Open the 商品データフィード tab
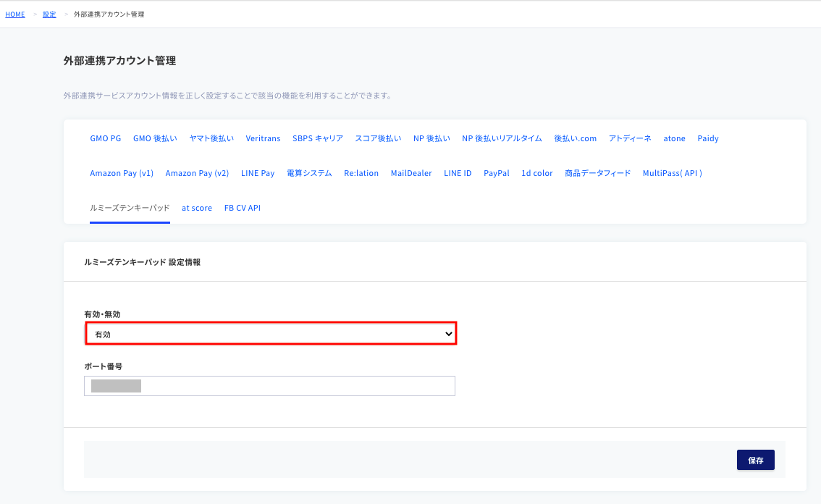821x504 pixels. click(597, 173)
